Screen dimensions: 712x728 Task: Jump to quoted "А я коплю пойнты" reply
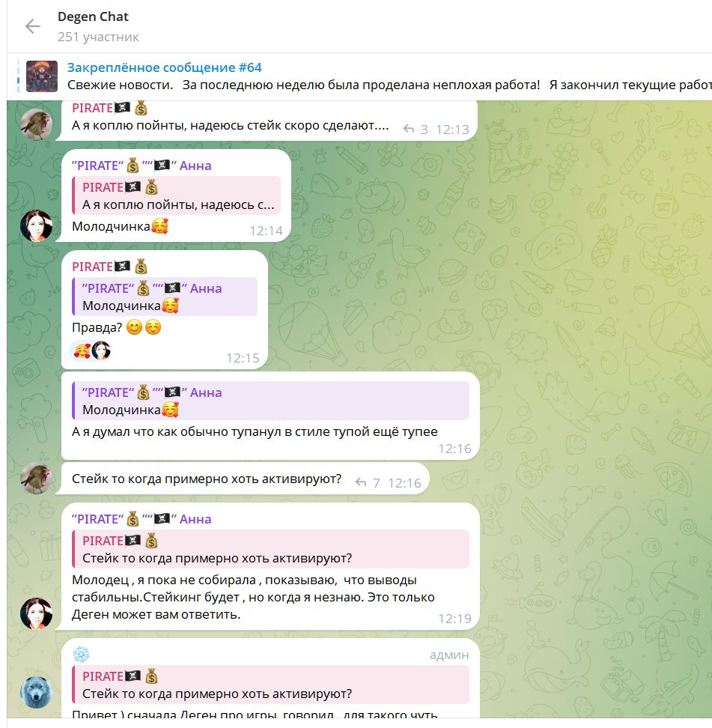(177, 195)
